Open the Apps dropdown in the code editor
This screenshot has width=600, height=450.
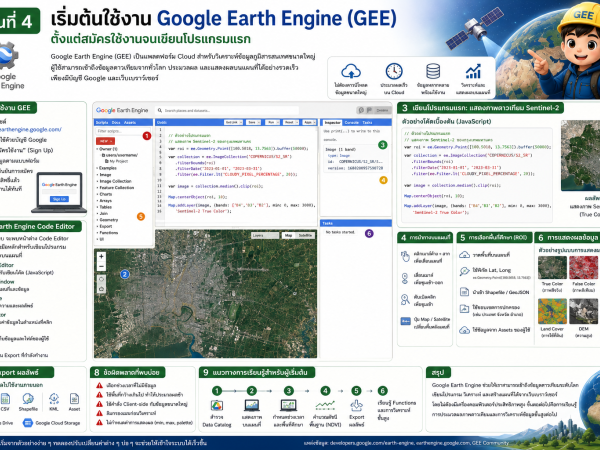(x=308, y=122)
